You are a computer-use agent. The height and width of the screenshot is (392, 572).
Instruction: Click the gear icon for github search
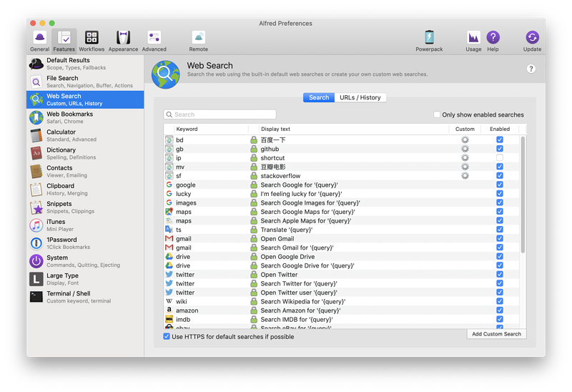pos(465,149)
